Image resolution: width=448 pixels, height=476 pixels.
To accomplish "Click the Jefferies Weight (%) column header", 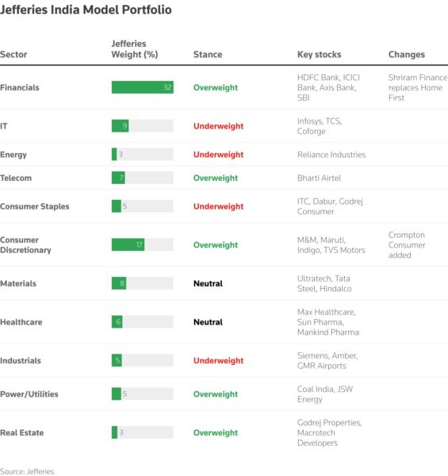I will tap(135, 49).
